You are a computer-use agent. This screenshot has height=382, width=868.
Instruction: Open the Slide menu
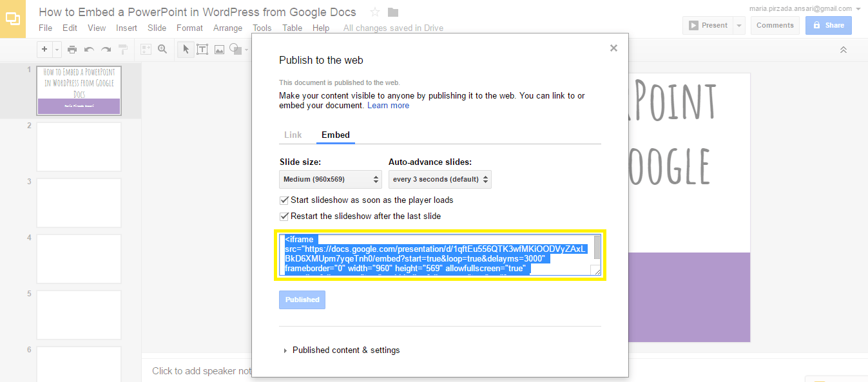tap(157, 28)
